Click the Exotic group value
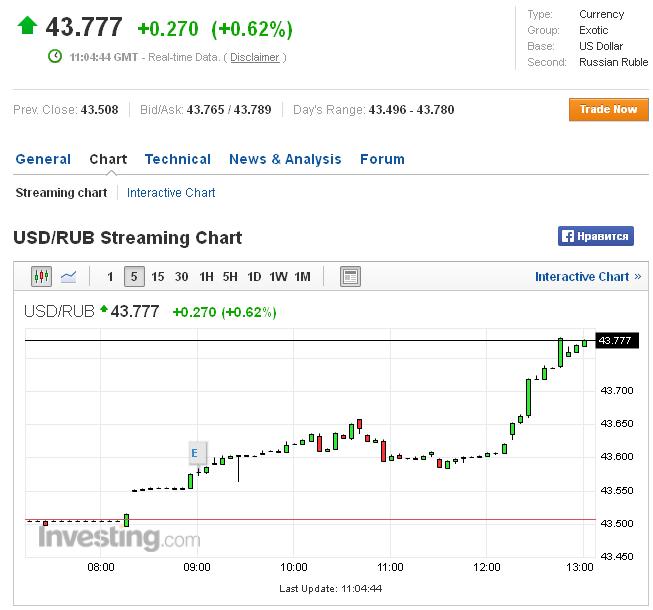This screenshot has height=610, width=653. 593,30
